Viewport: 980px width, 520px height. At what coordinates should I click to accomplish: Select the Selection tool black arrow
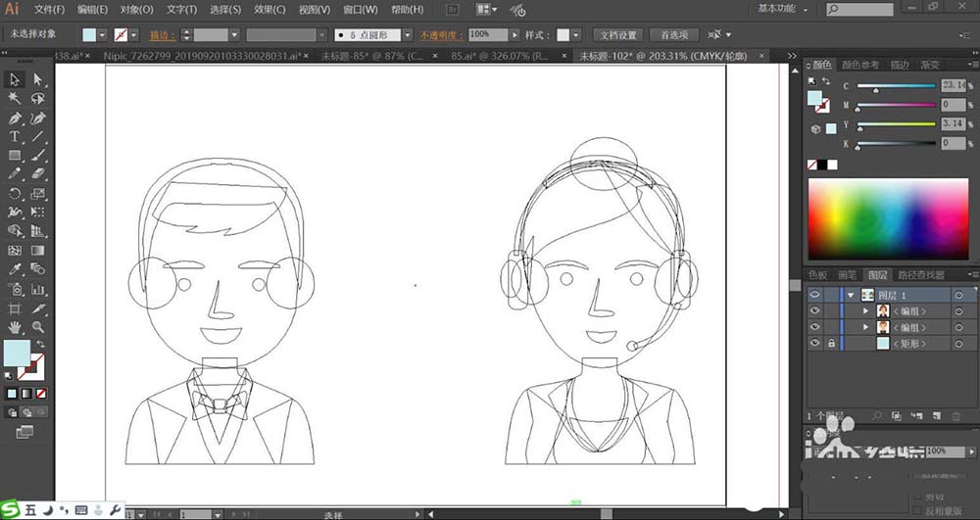(15, 79)
